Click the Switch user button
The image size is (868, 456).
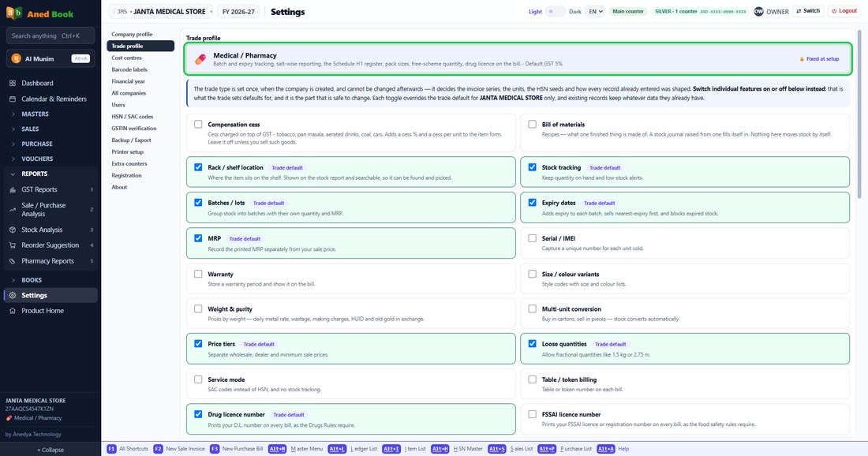click(x=808, y=11)
